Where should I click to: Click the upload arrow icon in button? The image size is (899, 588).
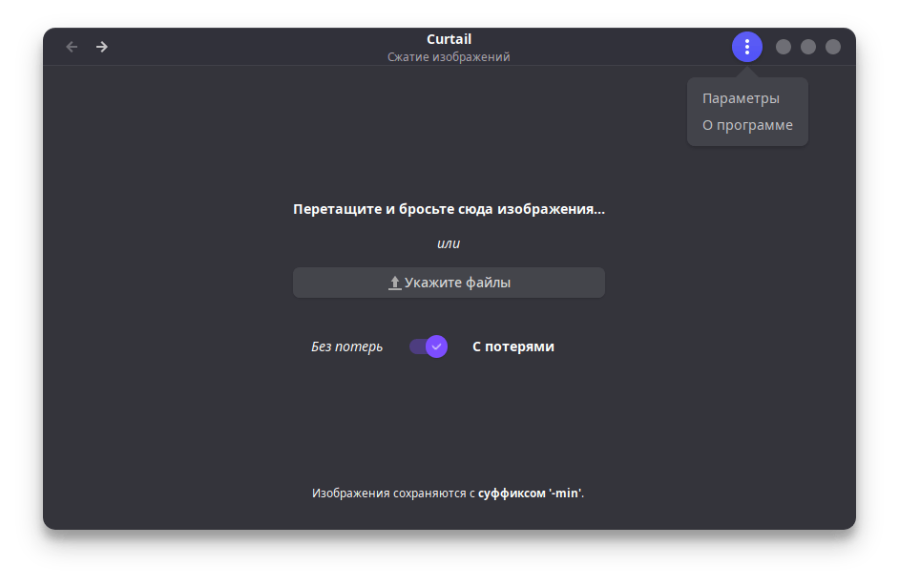[x=394, y=283]
